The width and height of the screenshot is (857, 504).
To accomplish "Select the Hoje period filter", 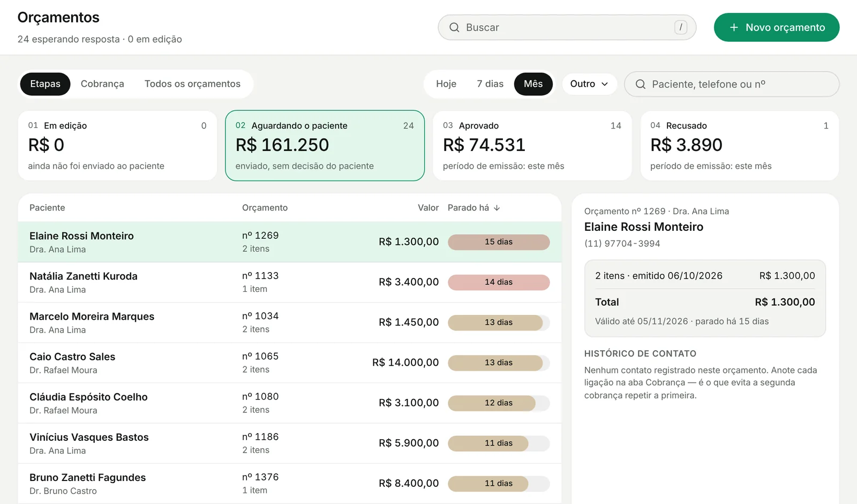I will [x=446, y=84].
